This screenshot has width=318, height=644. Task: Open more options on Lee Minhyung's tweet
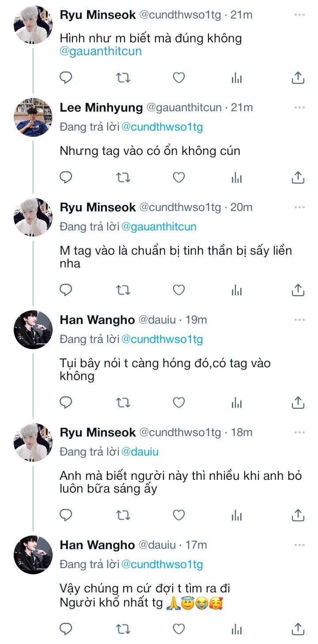pyautogui.click(x=299, y=107)
